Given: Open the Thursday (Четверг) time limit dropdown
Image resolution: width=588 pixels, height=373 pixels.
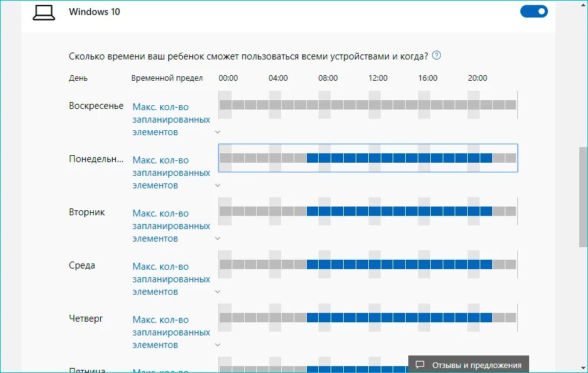Looking at the screenshot, I should [x=176, y=332].
